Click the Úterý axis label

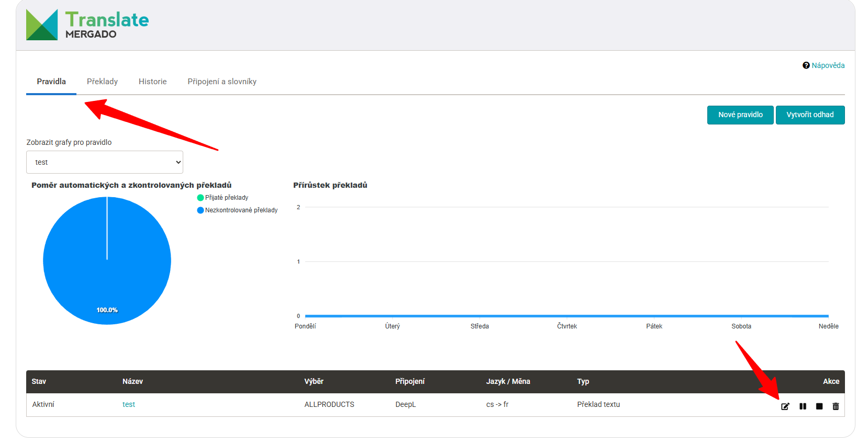coord(393,326)
